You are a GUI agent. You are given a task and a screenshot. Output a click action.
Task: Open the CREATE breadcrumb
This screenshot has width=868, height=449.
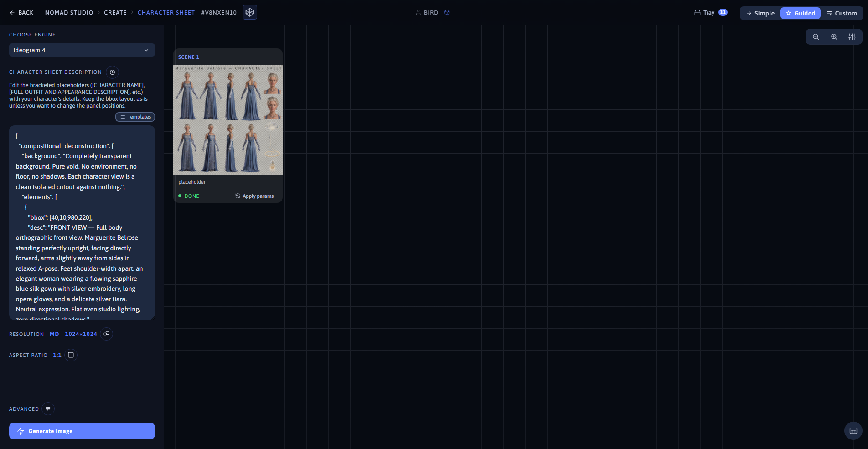[x=115, y=13]
